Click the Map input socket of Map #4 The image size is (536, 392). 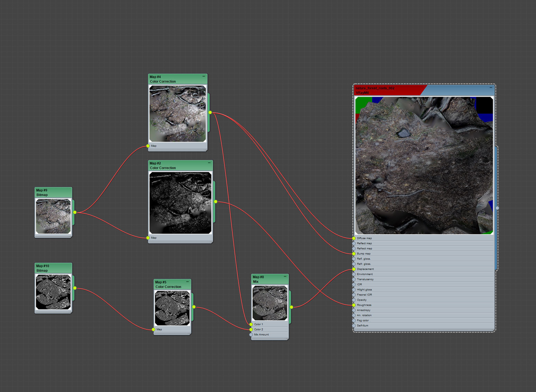pos(148,146)
